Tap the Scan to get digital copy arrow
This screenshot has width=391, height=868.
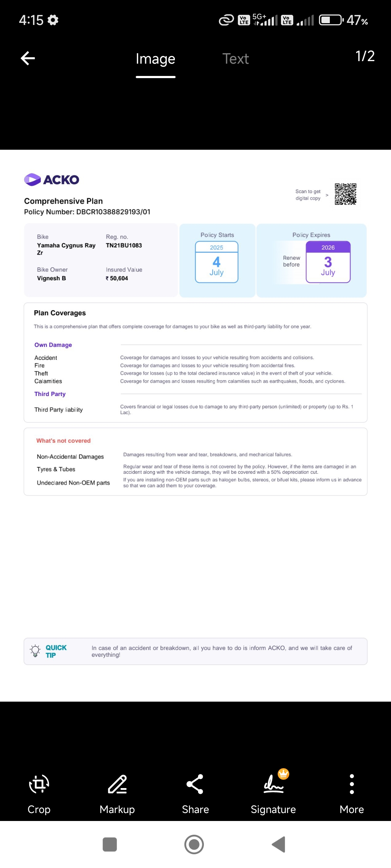pos(327,195)
